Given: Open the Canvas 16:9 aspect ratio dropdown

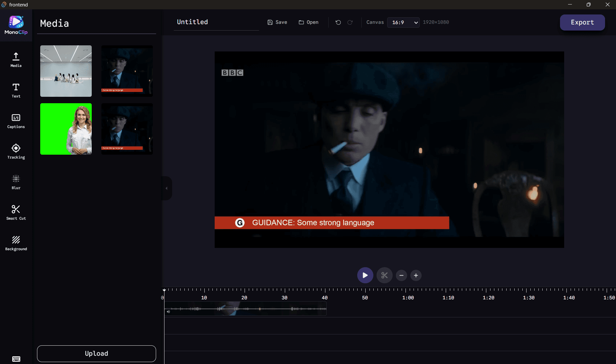Looking at the screenshot, I should 403,22.
